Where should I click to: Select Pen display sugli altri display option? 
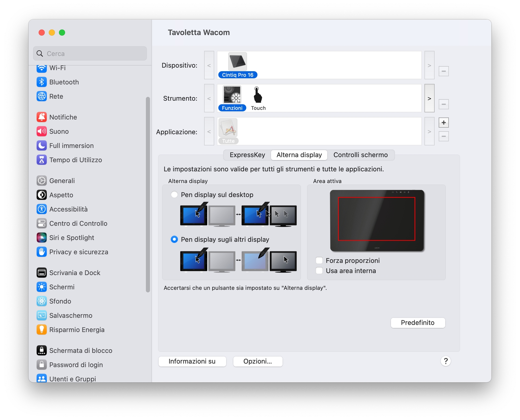[175, 240]
